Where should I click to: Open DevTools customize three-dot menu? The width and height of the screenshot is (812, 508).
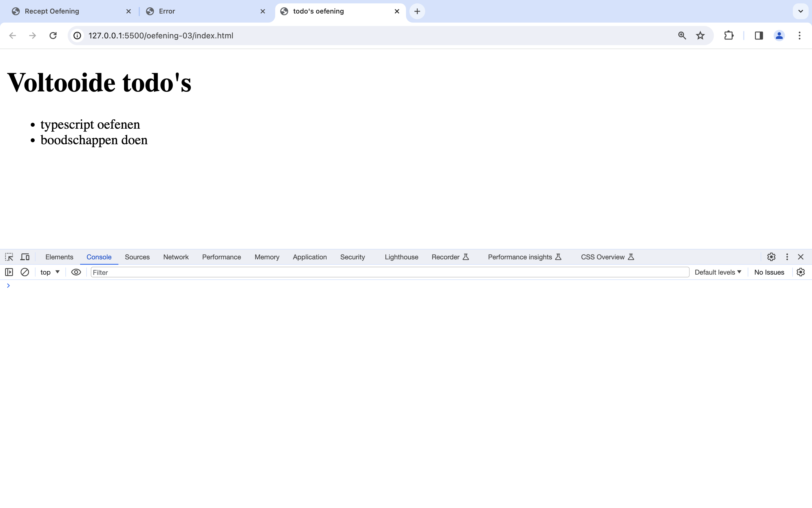point(787,257)
